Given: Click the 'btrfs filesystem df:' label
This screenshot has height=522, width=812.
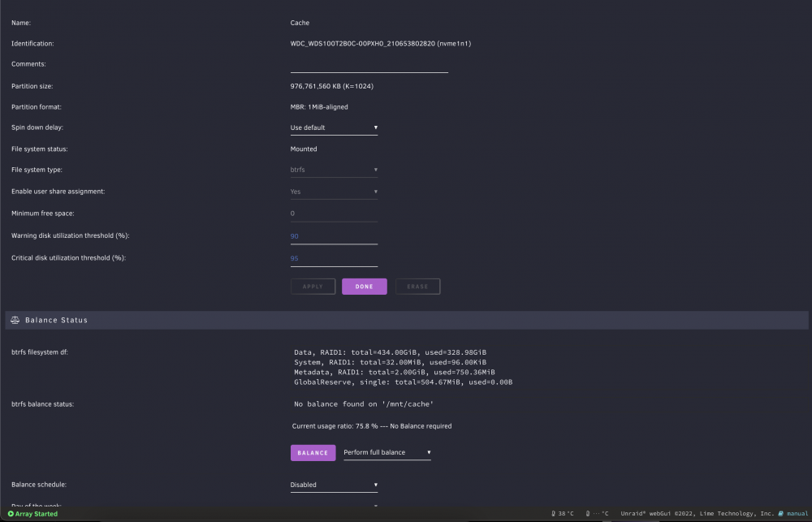Looking at the screenshot, I should point(40,352).
